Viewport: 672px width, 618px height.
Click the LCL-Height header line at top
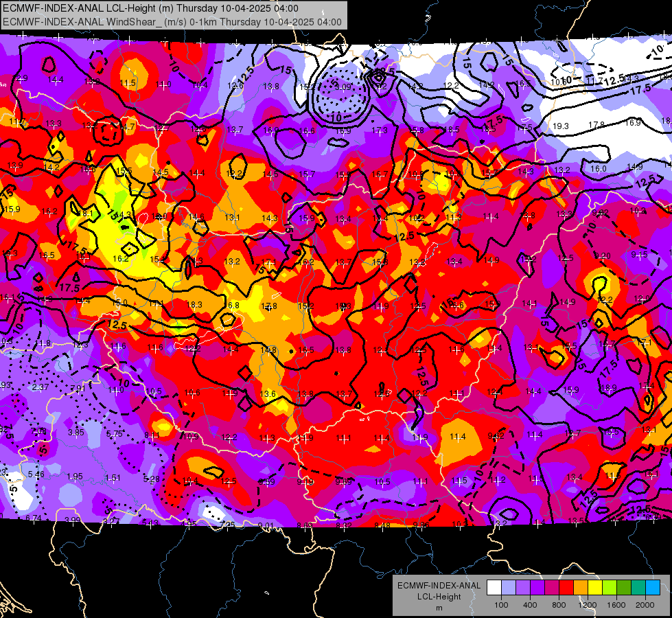click(150, 8)
